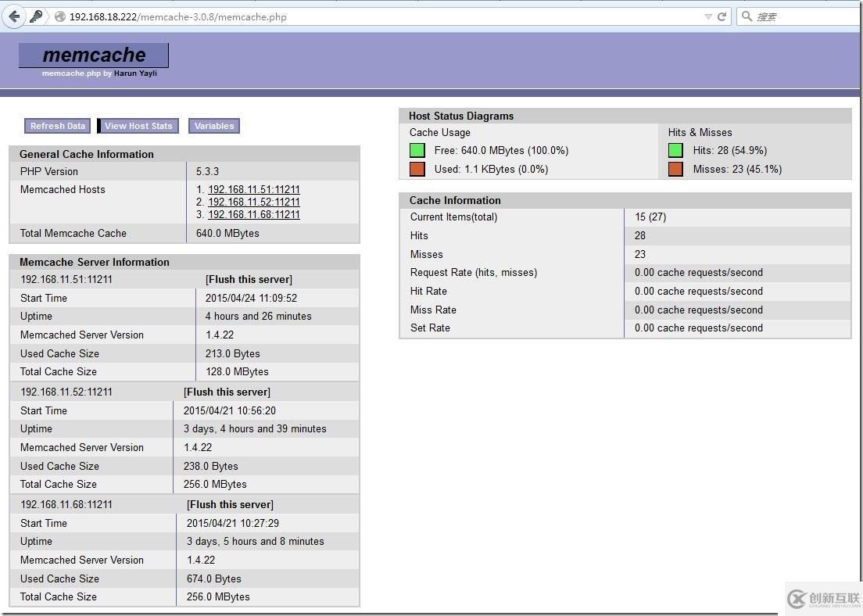This screenshot has width=863, height=616.
Task: Open the URL history dropdown arrow
Action: click(x=708, y=17)
